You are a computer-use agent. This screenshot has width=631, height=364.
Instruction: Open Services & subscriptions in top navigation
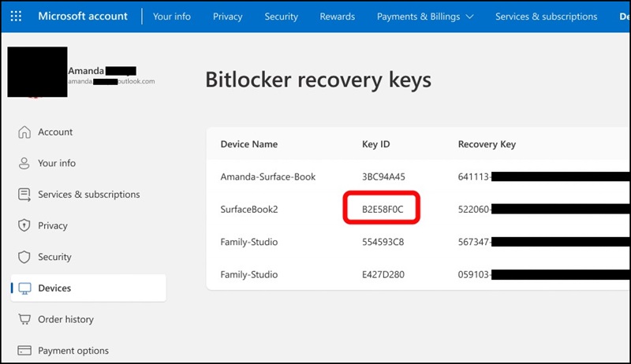click(x=546, y=17)
